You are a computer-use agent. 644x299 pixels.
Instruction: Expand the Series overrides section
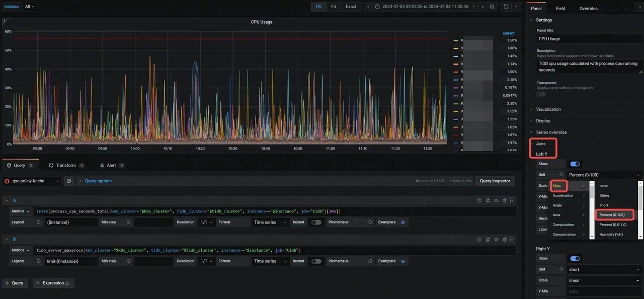point(551,132)
